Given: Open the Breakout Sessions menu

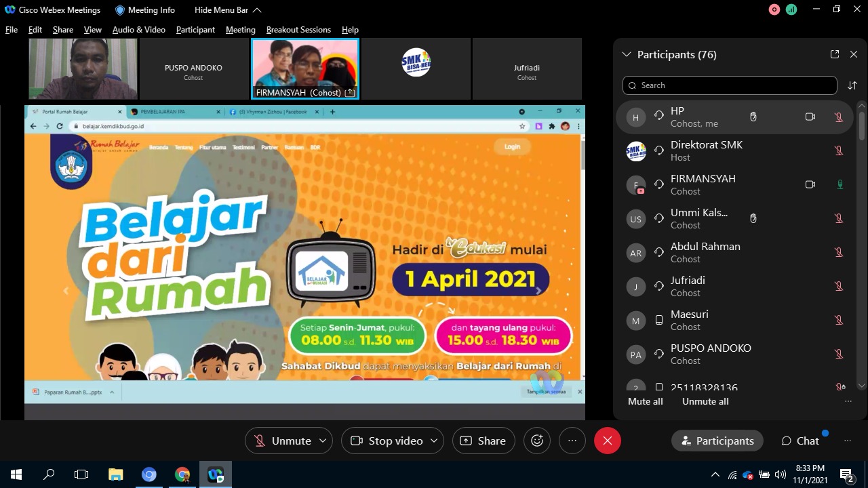Looking at the screenshot, I should click(x=298, y=30).
